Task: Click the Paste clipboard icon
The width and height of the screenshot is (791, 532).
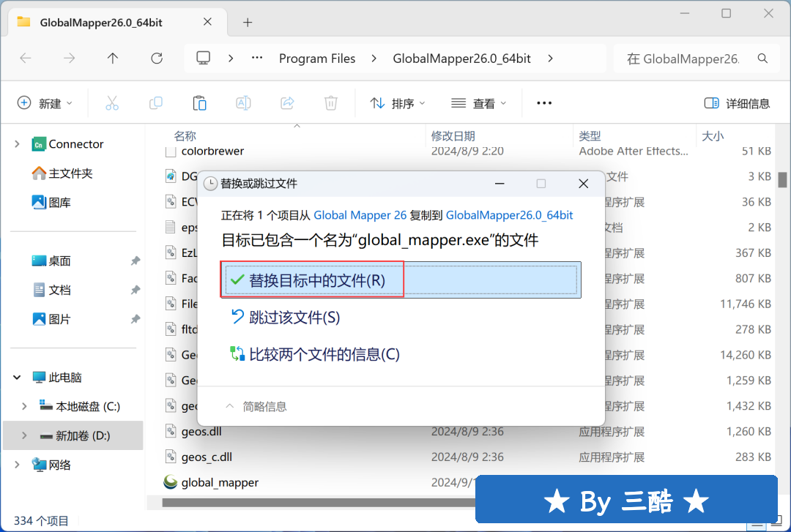Action: (x=200, y=103)
